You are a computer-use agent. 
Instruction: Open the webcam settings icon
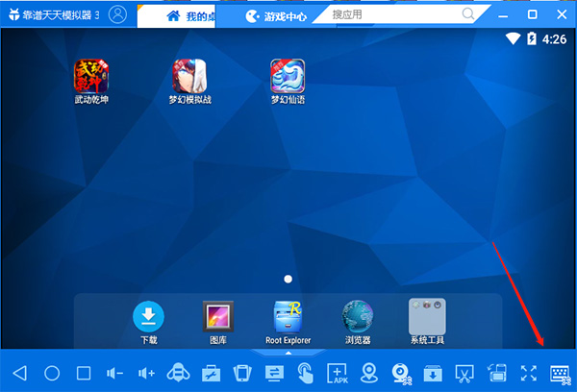[x=401, y=374]
